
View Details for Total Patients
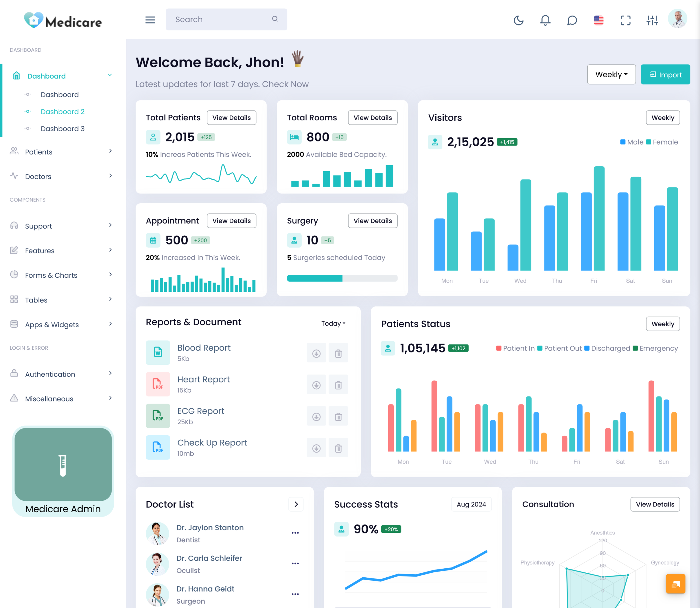pyautogui.click(x=232, y=118)
